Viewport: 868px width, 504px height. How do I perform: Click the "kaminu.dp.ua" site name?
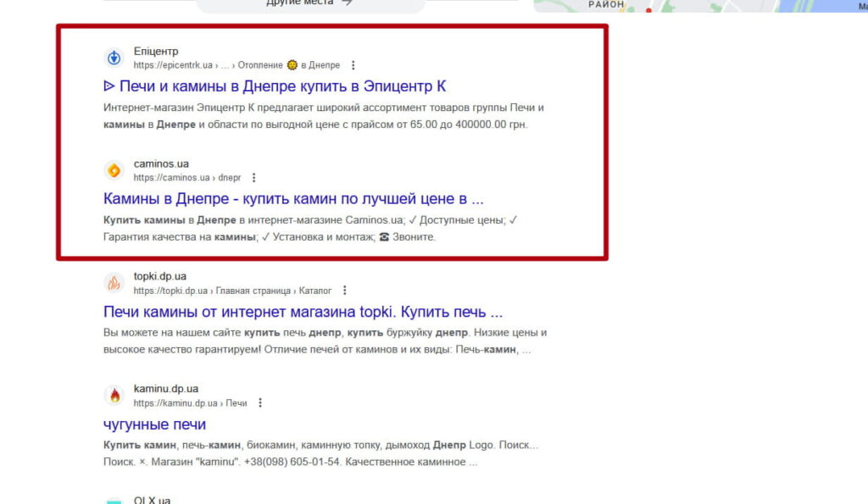click(166, 388)
